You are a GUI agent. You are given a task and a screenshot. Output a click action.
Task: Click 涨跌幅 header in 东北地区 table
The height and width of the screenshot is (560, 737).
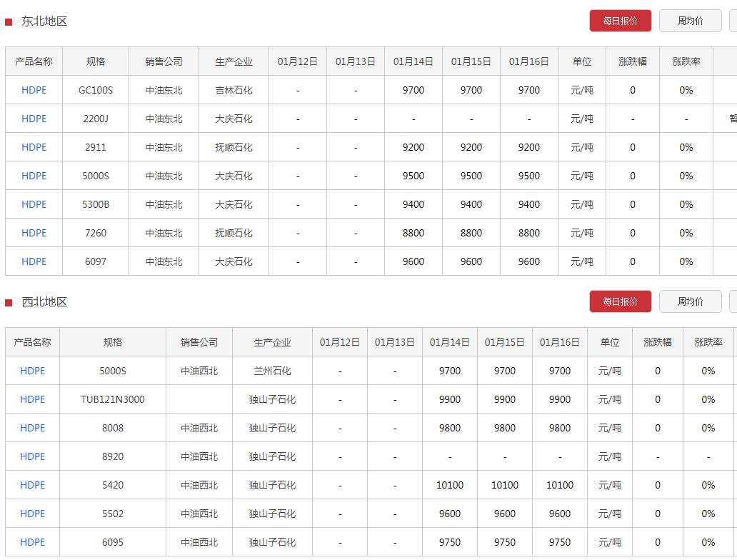click(633, 61)
